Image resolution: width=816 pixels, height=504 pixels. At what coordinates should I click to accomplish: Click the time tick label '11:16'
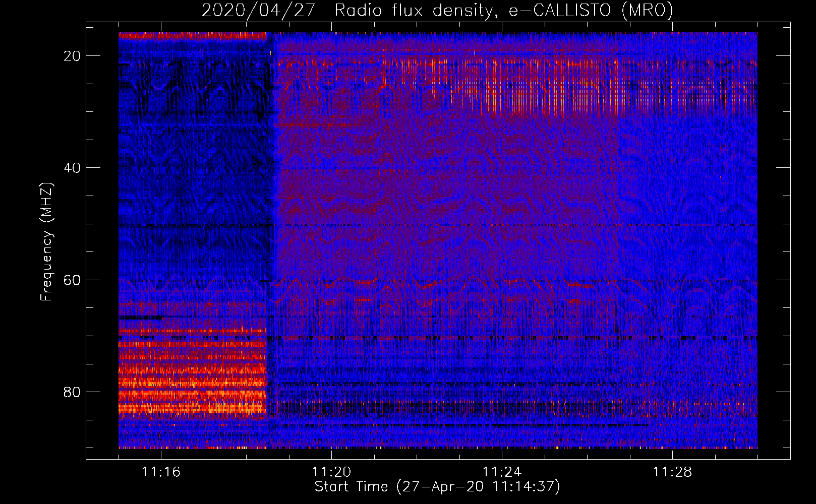pos(161,472)
